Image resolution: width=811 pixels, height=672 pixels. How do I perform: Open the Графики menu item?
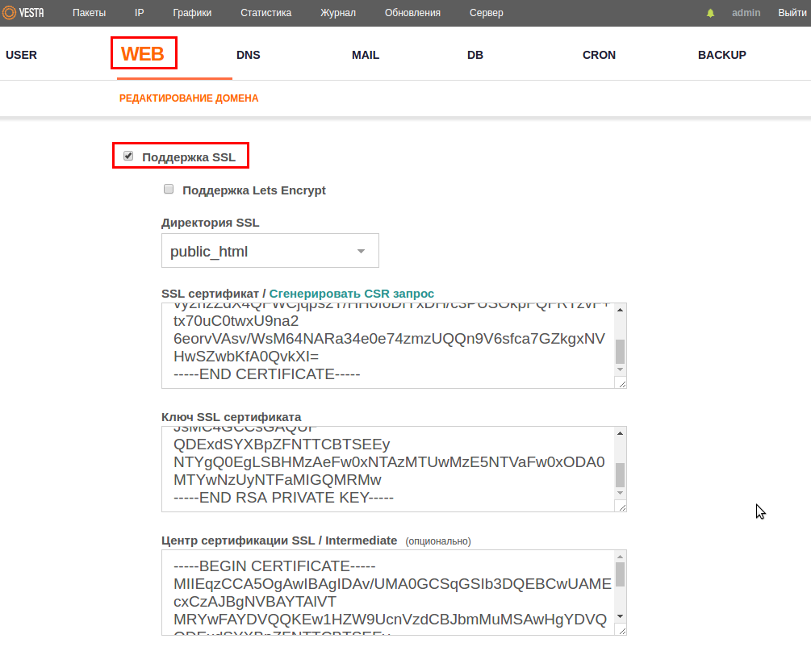pyautogui.click(x=192, y=13)
